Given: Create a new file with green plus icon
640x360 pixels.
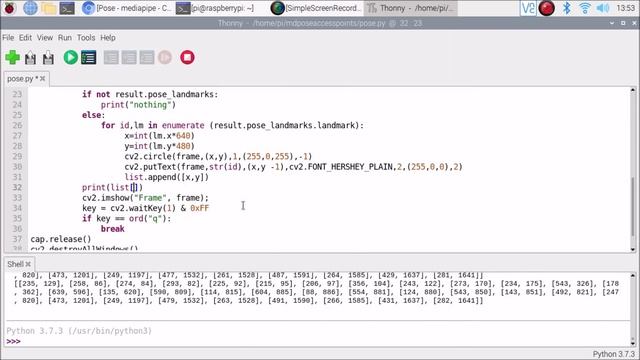Looking at the screenshot, I should 13,58.
